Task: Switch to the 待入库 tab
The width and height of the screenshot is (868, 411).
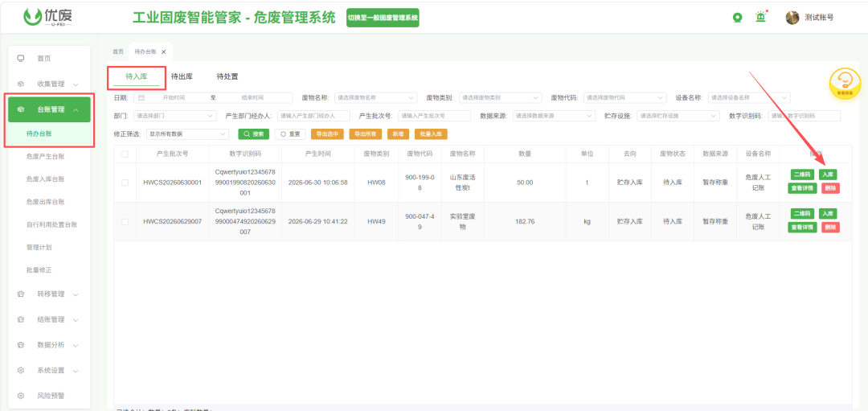Action: tap(136, 76)
